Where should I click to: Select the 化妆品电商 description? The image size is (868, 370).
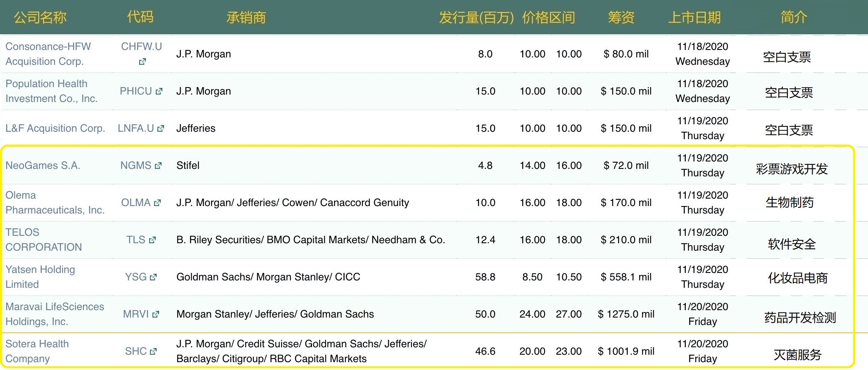click(x=798, y=278)
